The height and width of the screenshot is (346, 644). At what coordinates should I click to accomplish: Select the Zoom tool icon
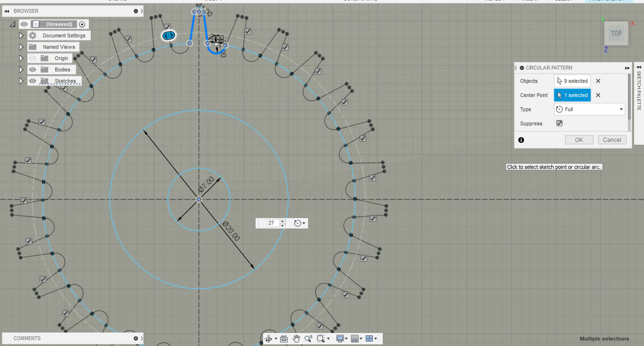pyautogui.click(x=308, y=338)
